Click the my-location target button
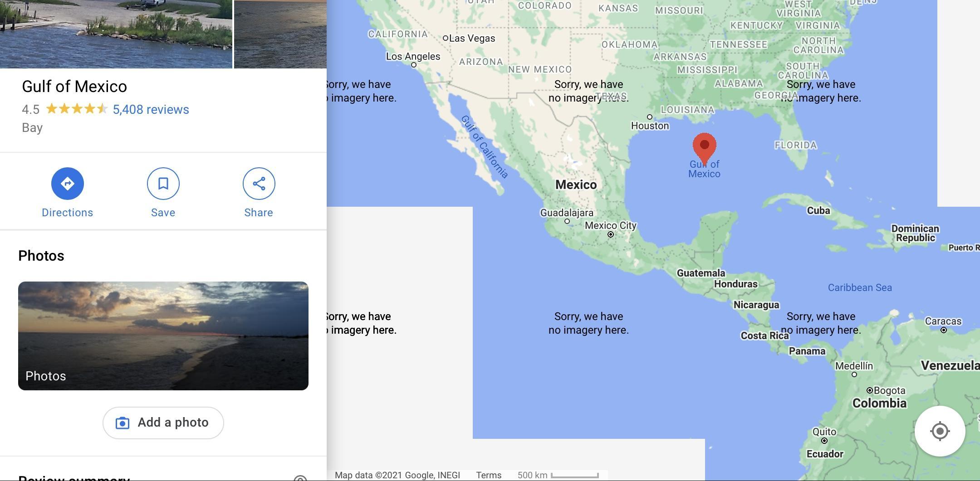The image size is (980, 481). [x=940, y=431]
